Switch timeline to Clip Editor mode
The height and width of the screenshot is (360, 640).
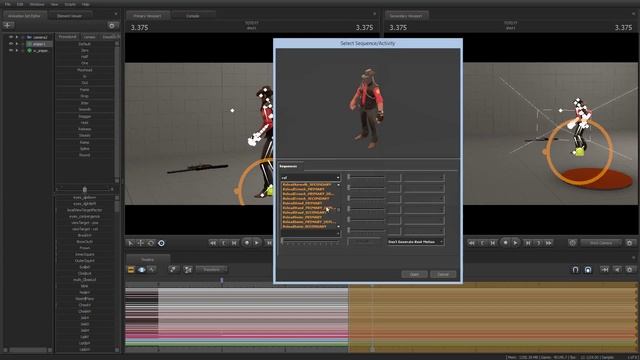coord(131,269)
